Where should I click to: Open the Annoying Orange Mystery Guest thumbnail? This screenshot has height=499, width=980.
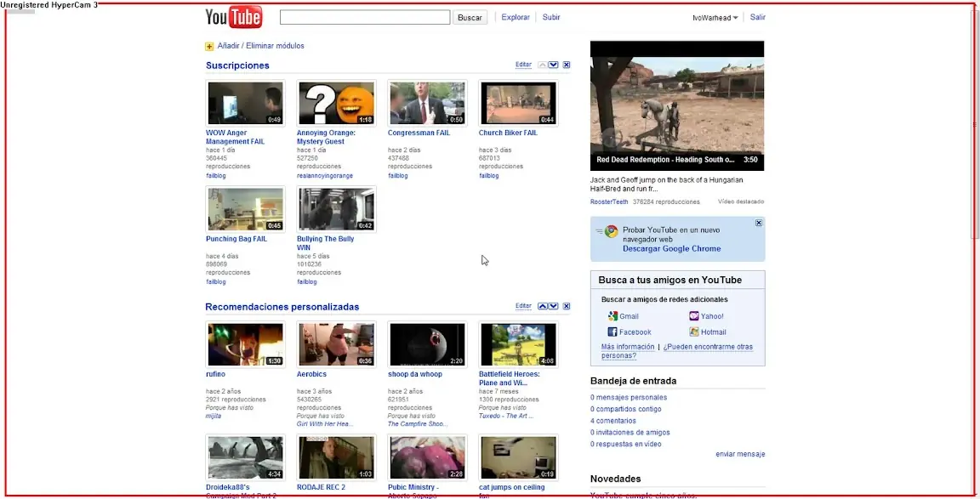coord(336,104)
